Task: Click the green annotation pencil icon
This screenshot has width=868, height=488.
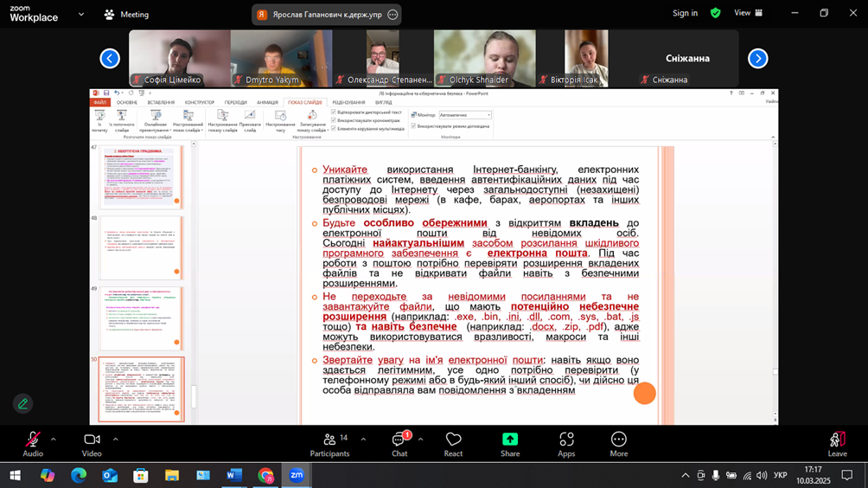Action: click(x=23, y=403)
